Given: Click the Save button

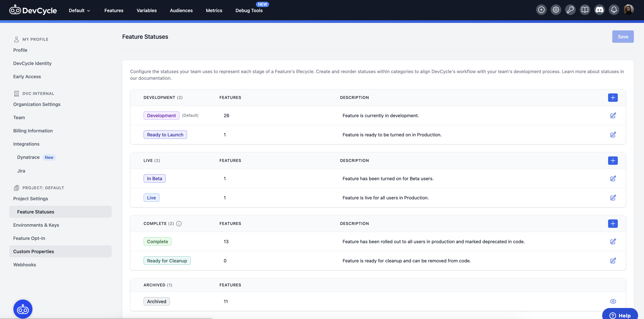Looking at the screenshot, I should pyautogui.click(x=623, y=37).
